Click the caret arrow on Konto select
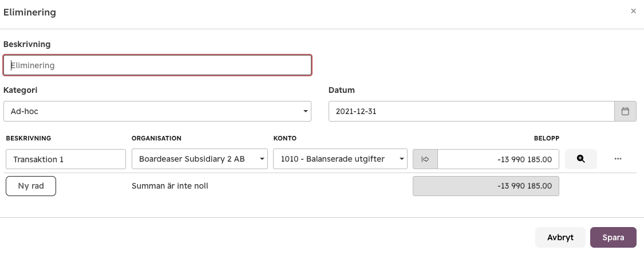Viewport: 644px width, 254px height. click(402, 159)
